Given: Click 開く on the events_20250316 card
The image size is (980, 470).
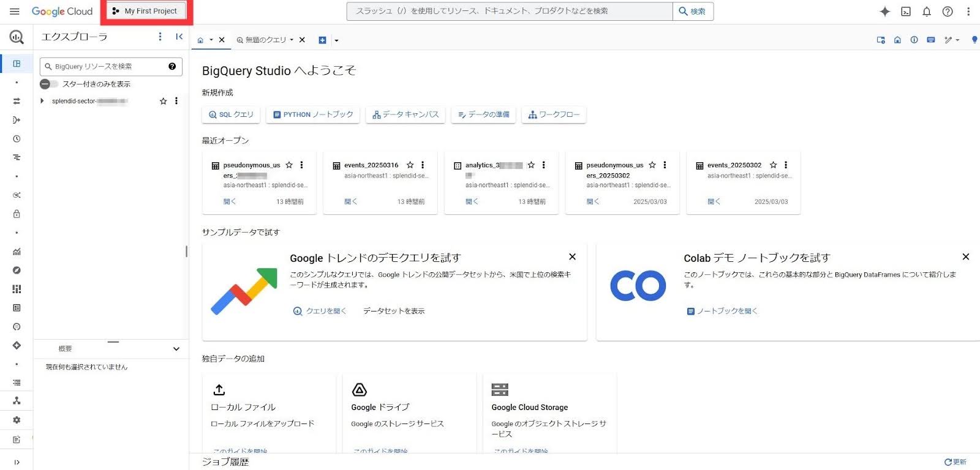Looking at the screenshot, I should (x=350, y=201).
